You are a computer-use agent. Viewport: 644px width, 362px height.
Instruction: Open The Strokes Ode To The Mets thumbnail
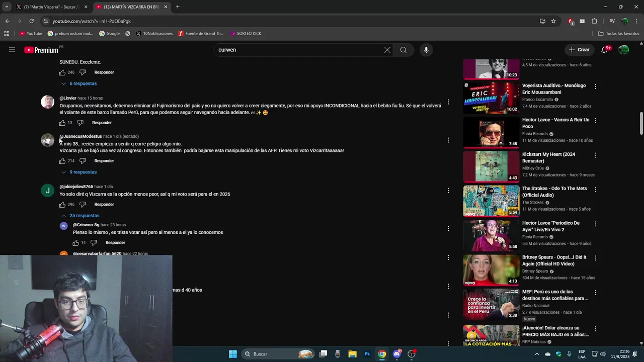(x=491, y=201)
